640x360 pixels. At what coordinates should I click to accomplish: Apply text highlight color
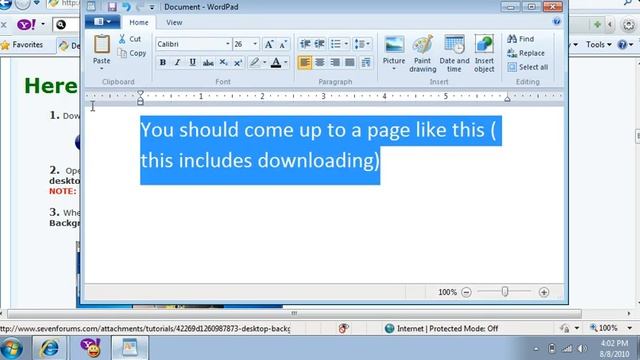click(254, 62)
